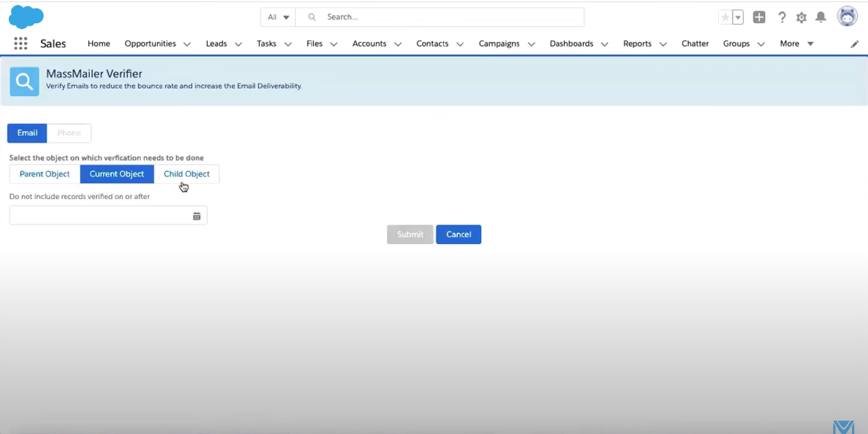The width and height of the screenshot is (868, 434).
Task: Click the Salesforce cloud logo
Action: pyautogui.click(x=26, y=17)
